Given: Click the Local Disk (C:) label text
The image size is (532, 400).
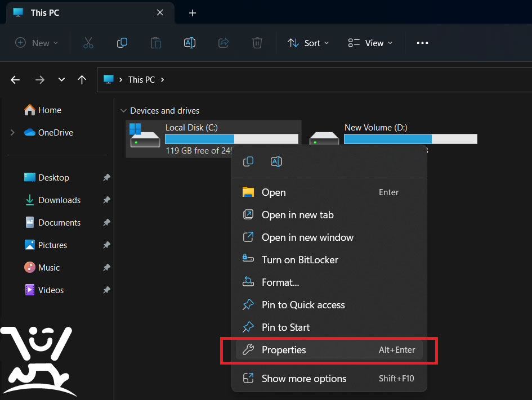Looking at the screenshot, I should click(192, 128).
